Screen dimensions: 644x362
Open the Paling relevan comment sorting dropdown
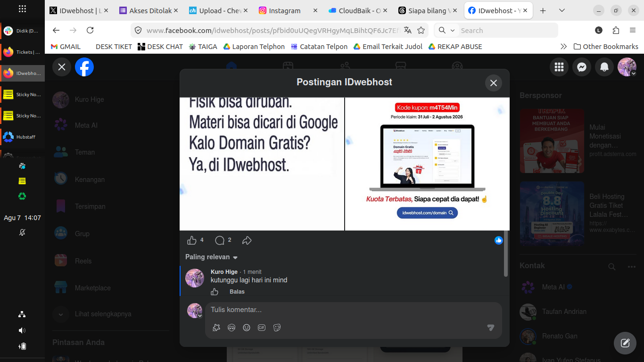(212, 257)
